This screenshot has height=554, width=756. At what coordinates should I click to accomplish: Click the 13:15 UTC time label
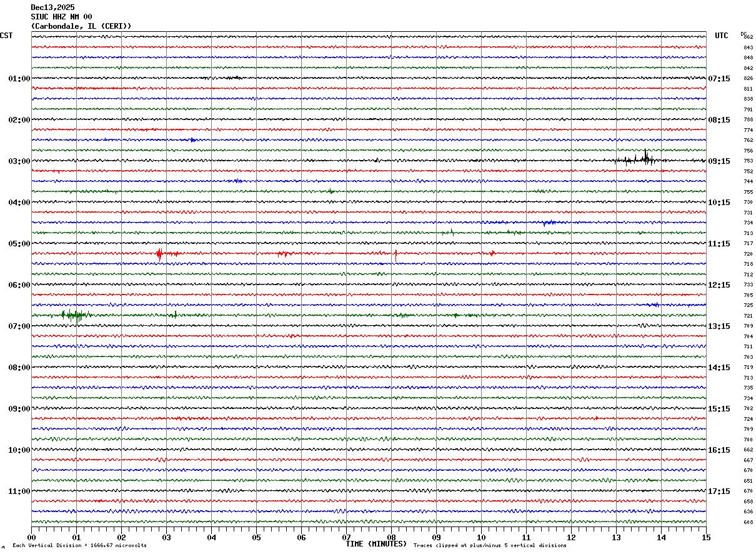tap(719, 326)
